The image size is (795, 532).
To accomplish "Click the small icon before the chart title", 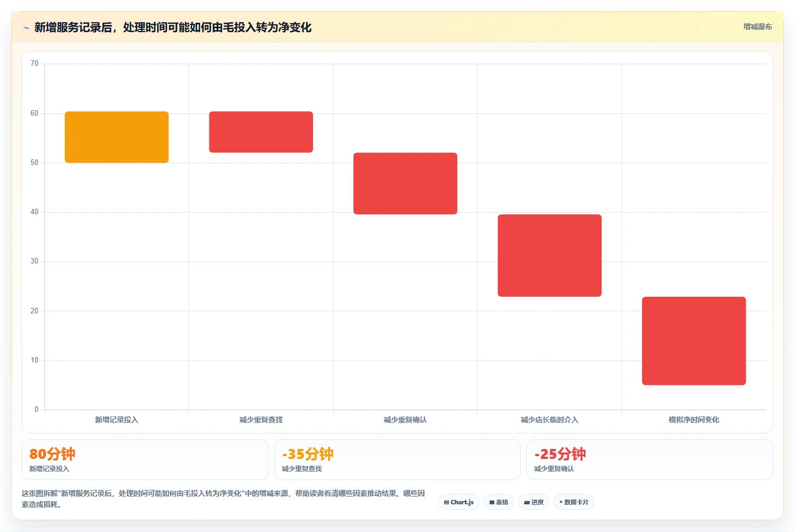I will click(x=26, y=28).
